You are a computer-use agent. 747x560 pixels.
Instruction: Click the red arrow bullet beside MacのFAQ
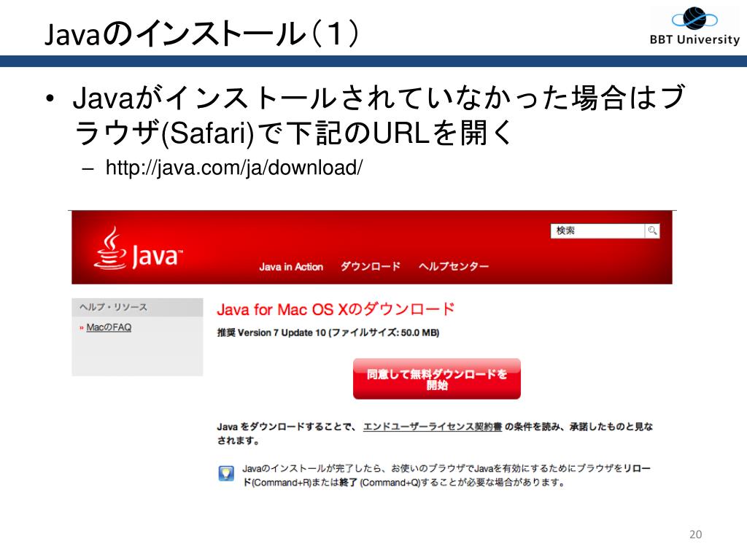click(x=82, y=327)
